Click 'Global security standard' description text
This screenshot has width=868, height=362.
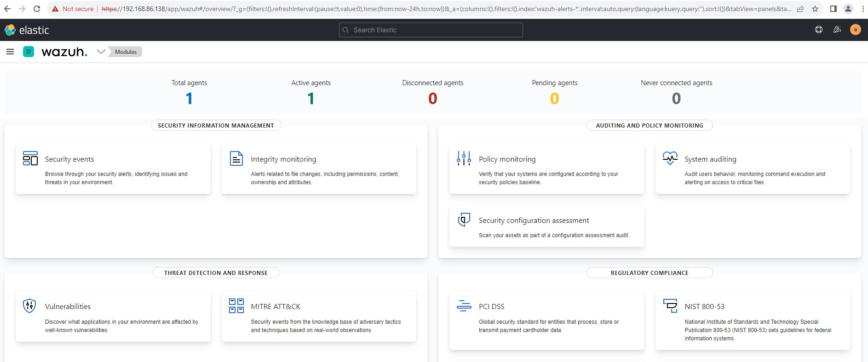point(549,326)
